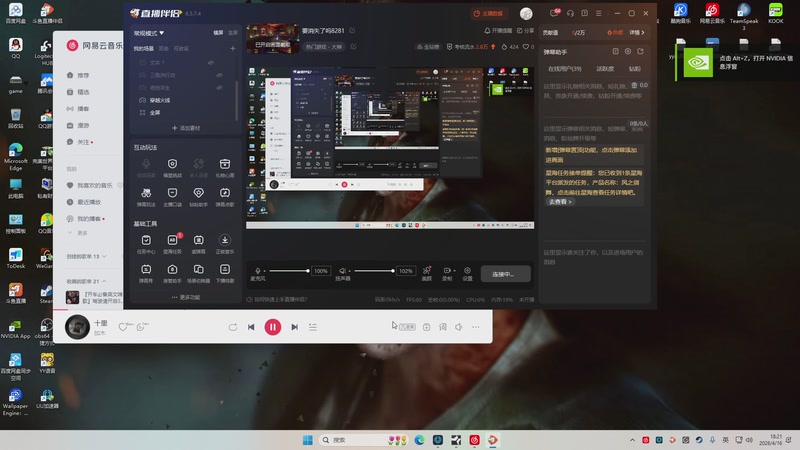Skip to next song in NetEase player
The image size is (800, 450).
click(x=294, y=327)
